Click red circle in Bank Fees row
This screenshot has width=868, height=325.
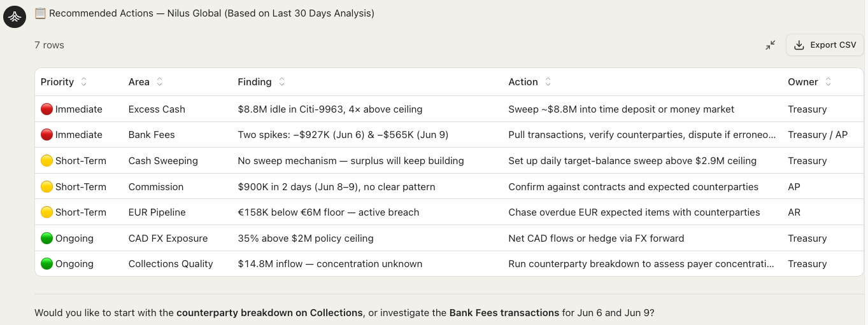[x=46, y=135]
